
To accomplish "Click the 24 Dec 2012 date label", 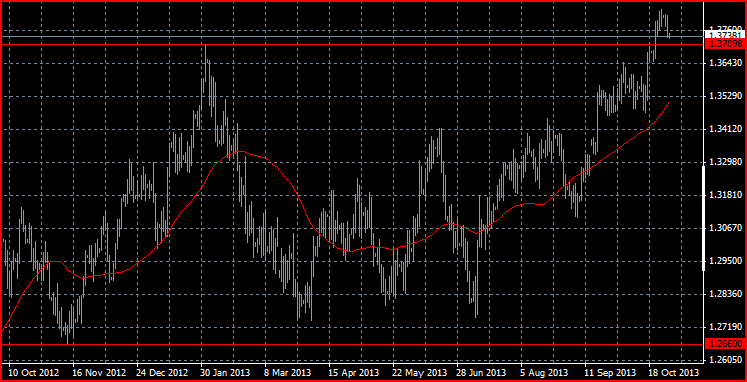I will [162, 372].
